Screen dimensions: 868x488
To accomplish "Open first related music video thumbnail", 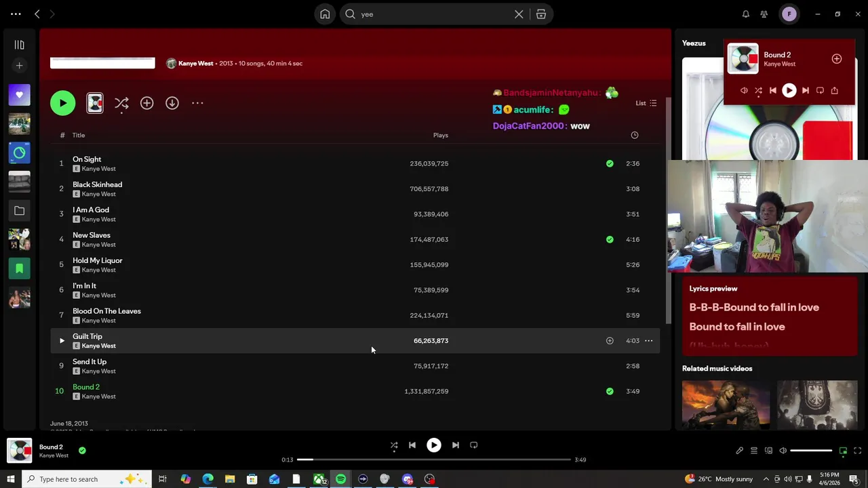I will coord(726,405).
